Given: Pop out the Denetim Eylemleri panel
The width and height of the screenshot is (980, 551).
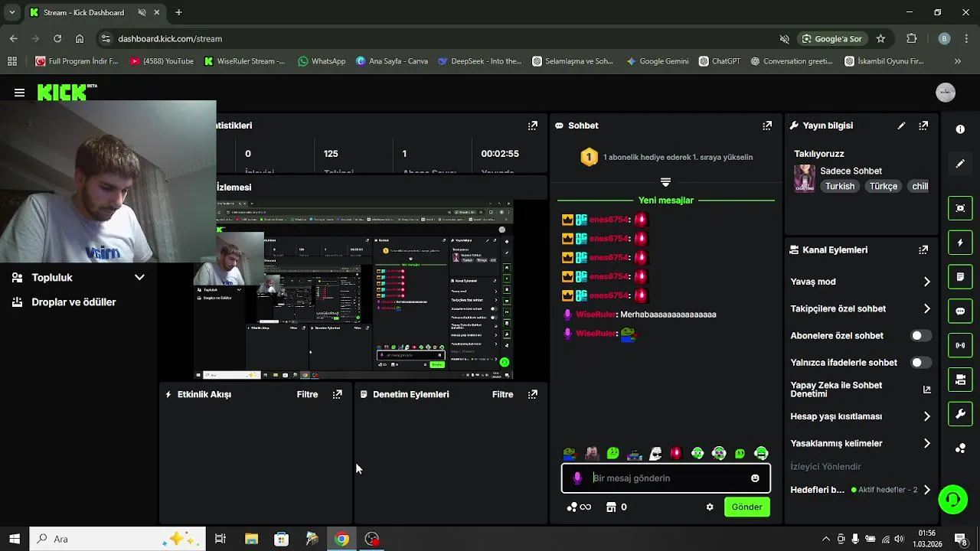Looking at the screenshot, I should 532,394.
